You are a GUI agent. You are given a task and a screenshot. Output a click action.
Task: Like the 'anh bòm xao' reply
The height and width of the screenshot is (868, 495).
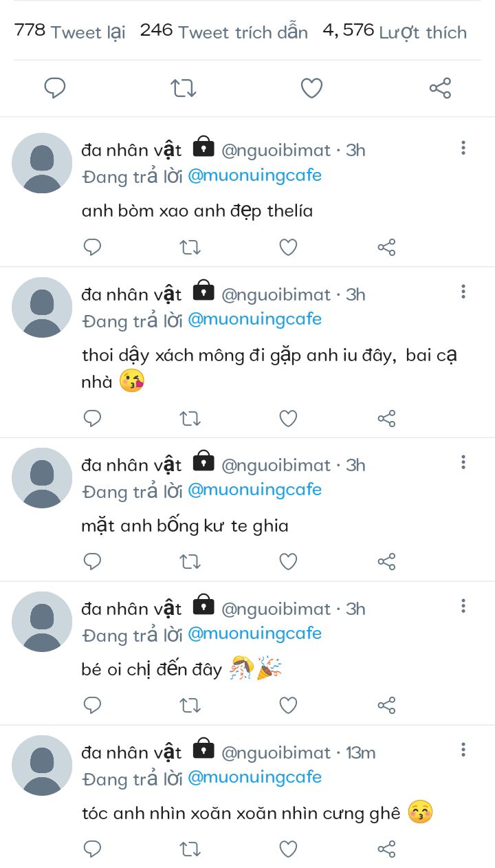[x=288, y=248]
